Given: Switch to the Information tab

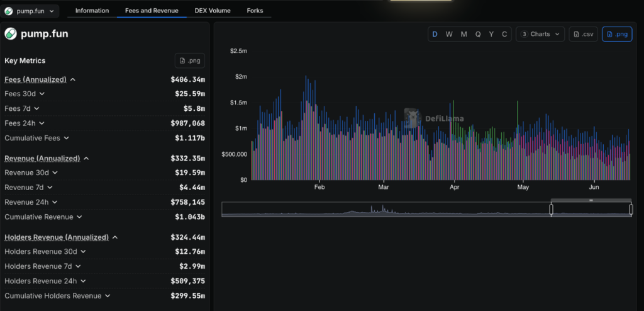Looking at the screenshot, I should (92, 11).
